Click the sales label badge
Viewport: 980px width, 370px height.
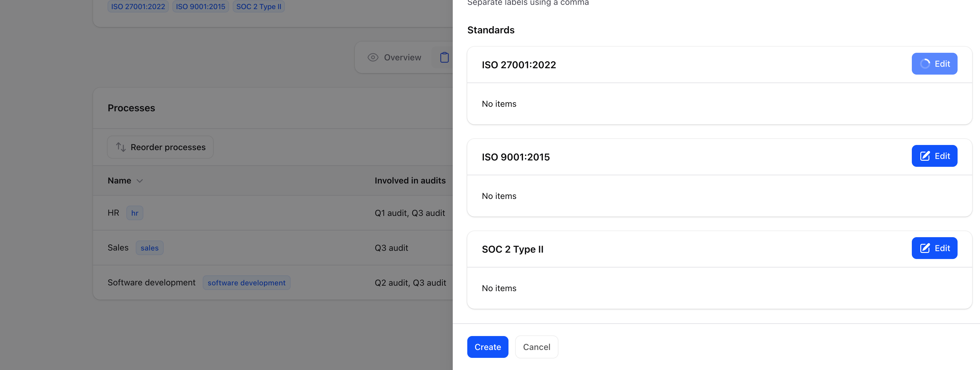[x=149, y=248]
